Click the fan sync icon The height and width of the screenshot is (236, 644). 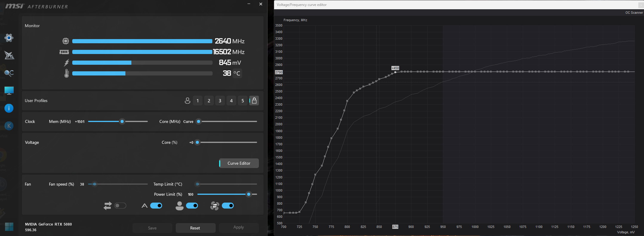click(x=215, y=206)
